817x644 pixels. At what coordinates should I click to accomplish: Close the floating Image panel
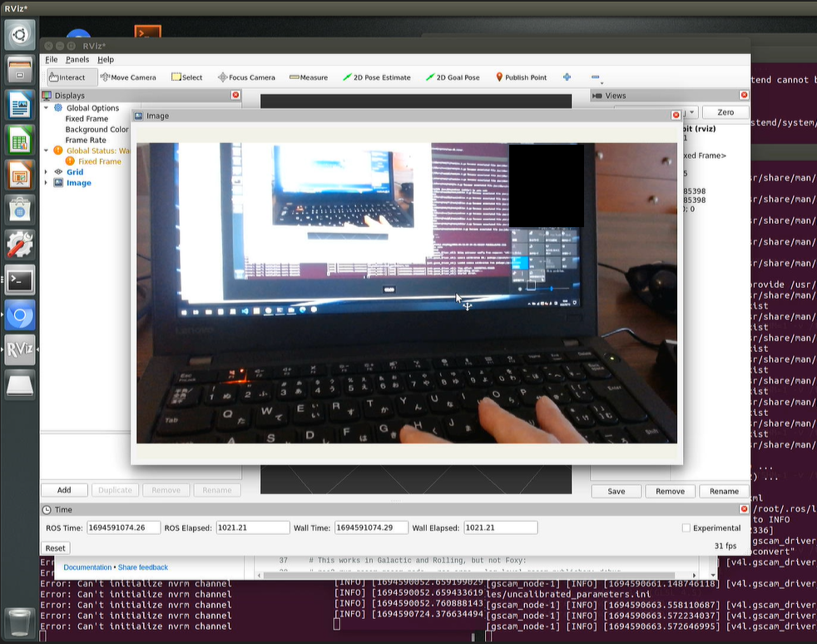(676, 115)
